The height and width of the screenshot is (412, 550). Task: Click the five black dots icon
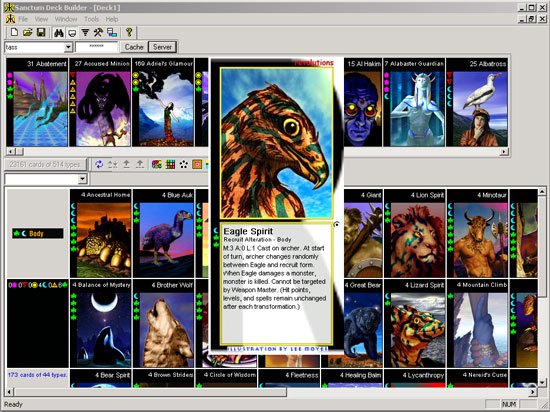(183, 164)
